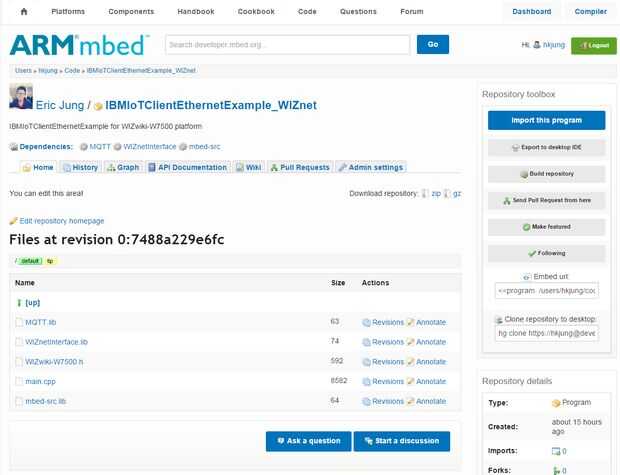Open the WIZwiki-W7500.h file
620x475 pixels.
[54, 361]
